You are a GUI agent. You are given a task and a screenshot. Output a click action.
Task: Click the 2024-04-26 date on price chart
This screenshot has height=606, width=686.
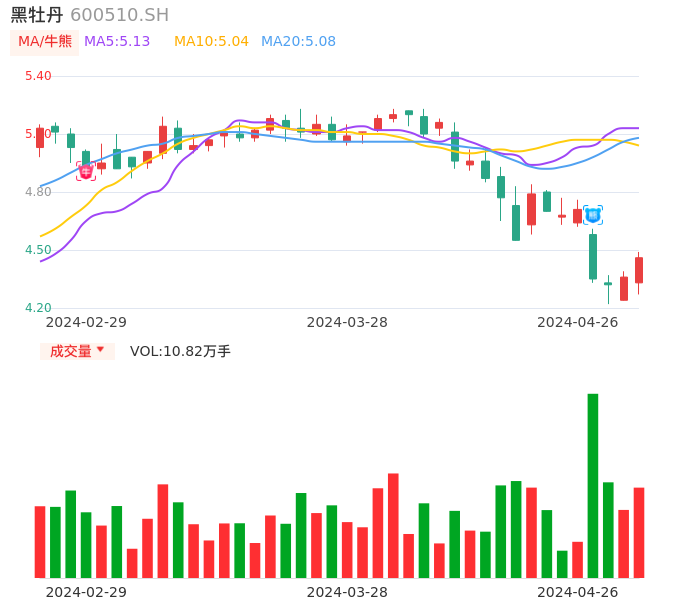point(578,322)
